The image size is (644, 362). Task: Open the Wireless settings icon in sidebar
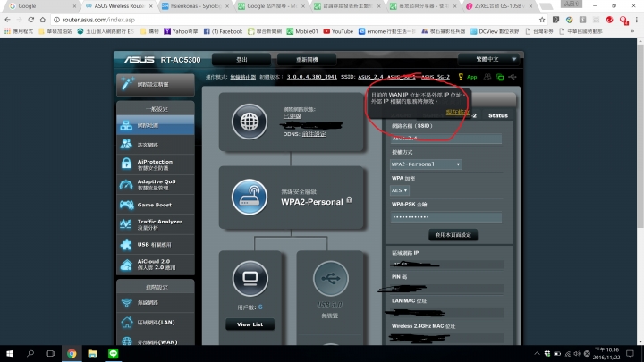126,302
